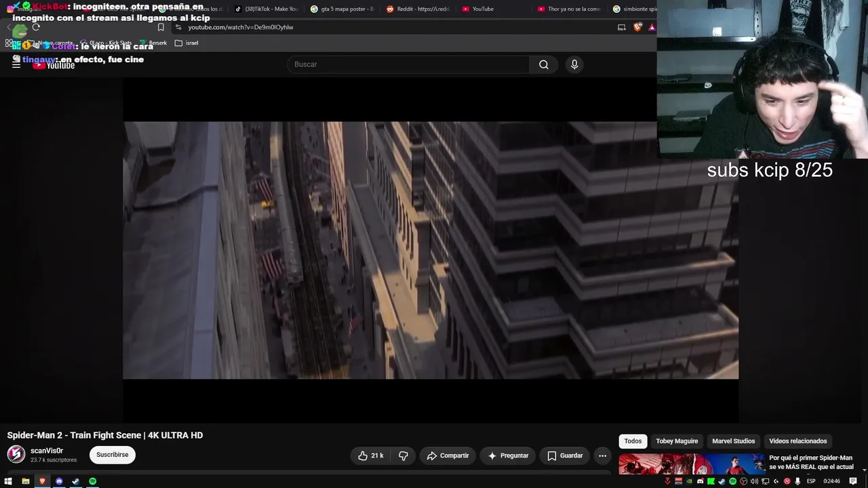Click the Brave Rewards triangle icon
Image resolution: width=868 pixels, height=488 pixels.
point(652,27)
